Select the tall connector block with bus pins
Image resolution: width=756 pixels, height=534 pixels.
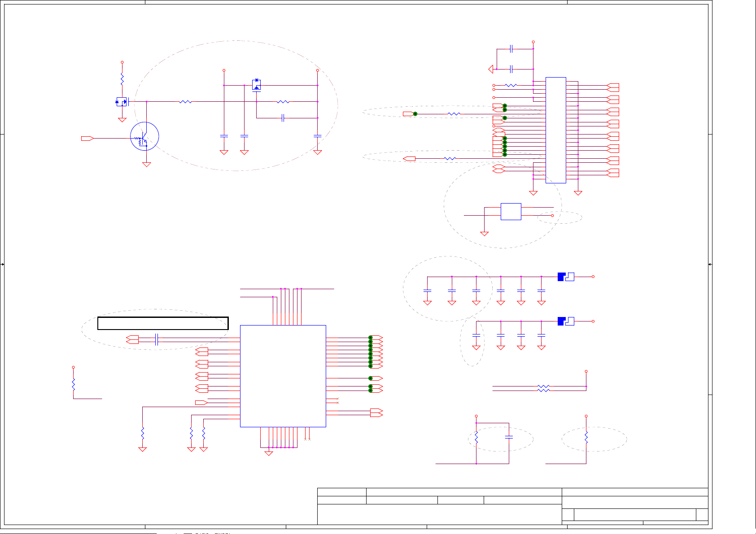(x=555, y=130)
